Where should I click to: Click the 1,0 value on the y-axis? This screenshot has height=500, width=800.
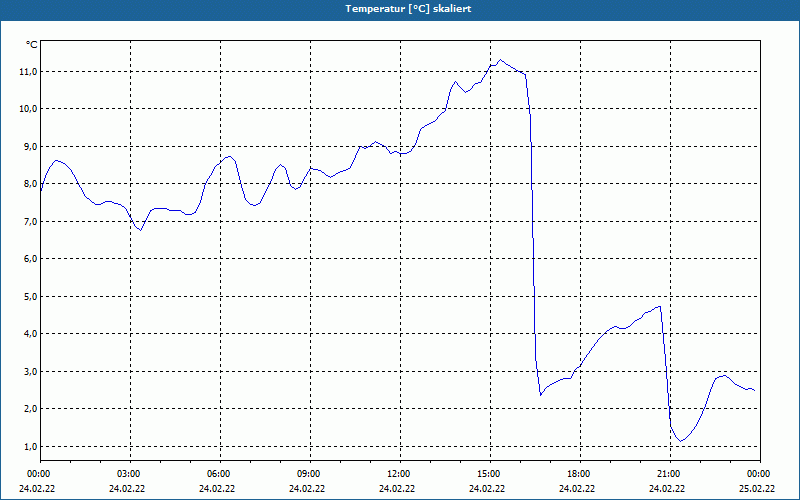click(x=29, y=447)
